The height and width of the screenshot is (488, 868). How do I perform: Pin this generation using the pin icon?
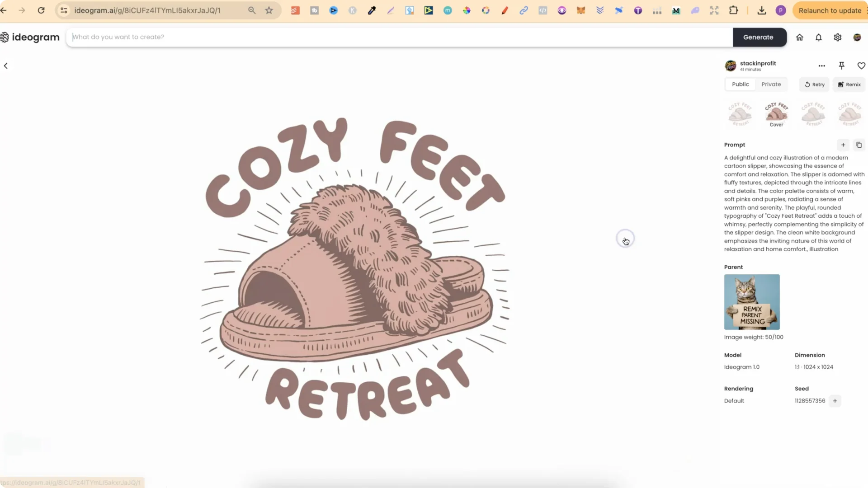[841, 66]
